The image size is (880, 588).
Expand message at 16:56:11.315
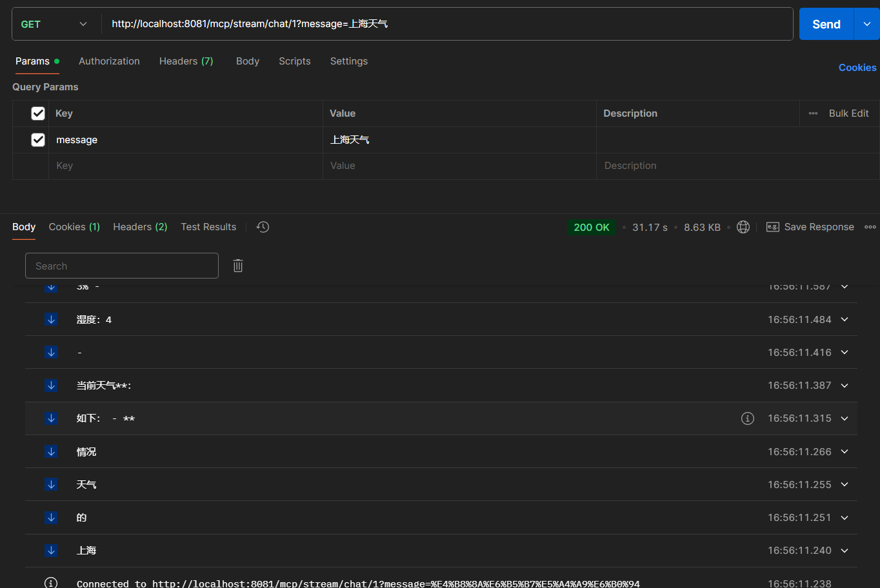click(845, 418)
